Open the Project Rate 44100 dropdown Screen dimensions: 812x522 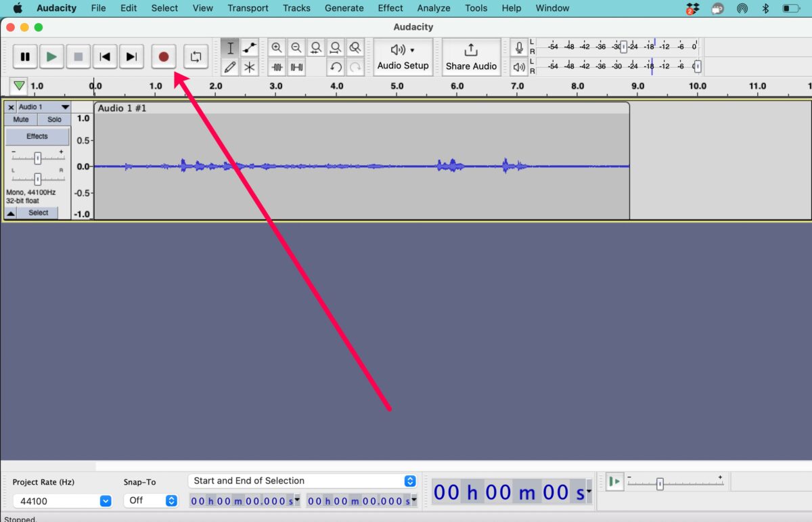(62, 501)
